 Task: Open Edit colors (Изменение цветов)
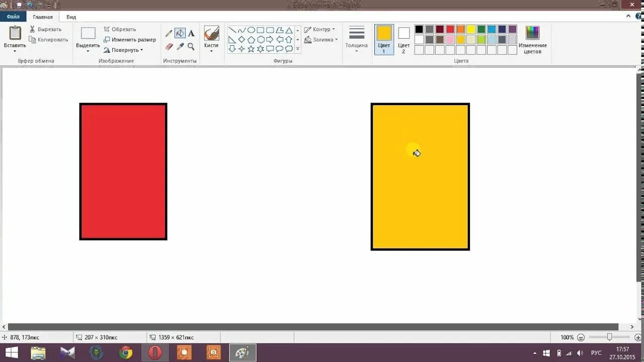[x=532, y=40]
